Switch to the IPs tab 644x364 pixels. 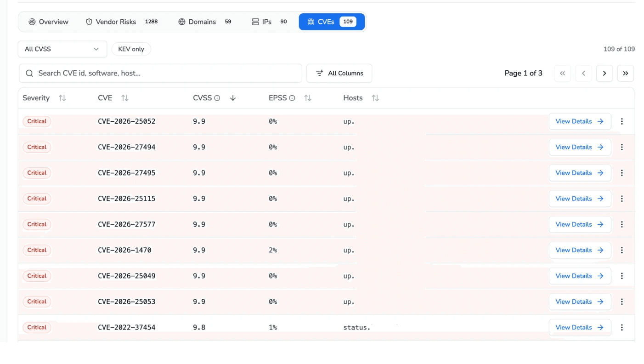point(269,22)
